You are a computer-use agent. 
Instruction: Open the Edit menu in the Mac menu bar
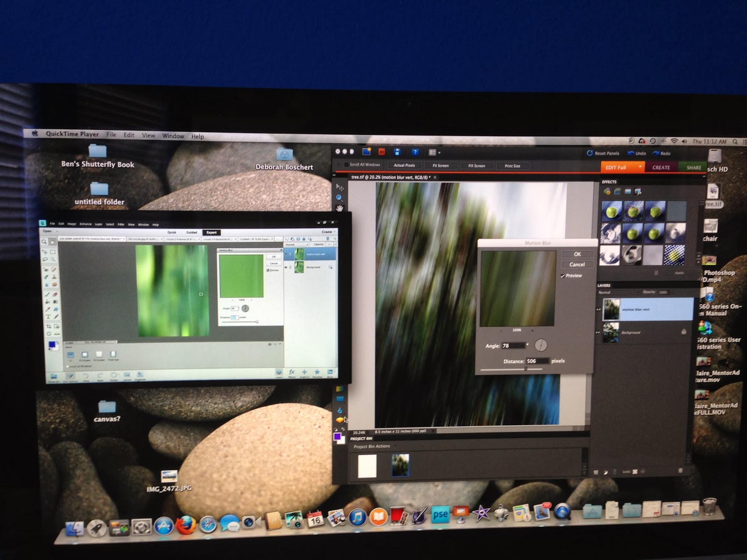point(129,135)
